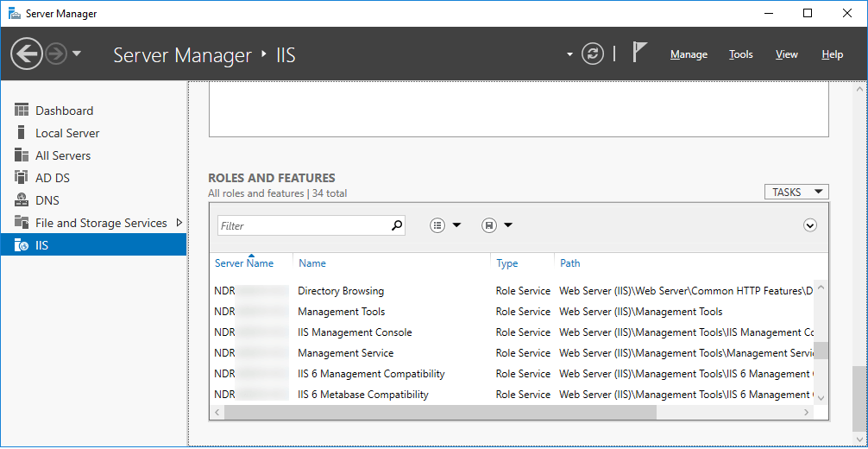Viewport: 868px width, 449px height.
Task: Select IIS in the sidebar
Action: (x=93, y=245)
